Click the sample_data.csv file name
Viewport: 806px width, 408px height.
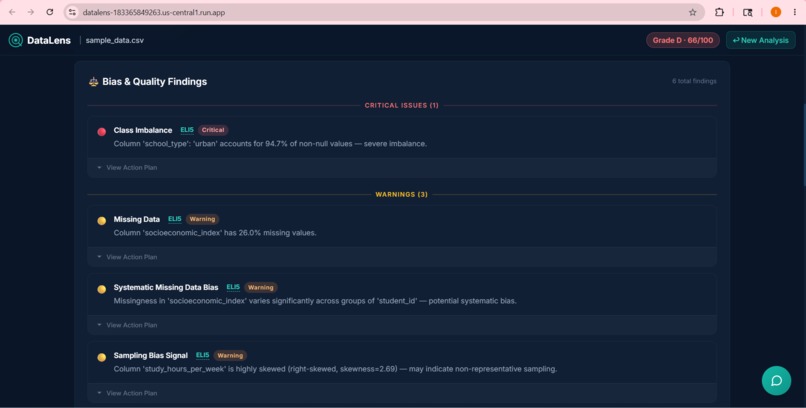click(115, 40)
